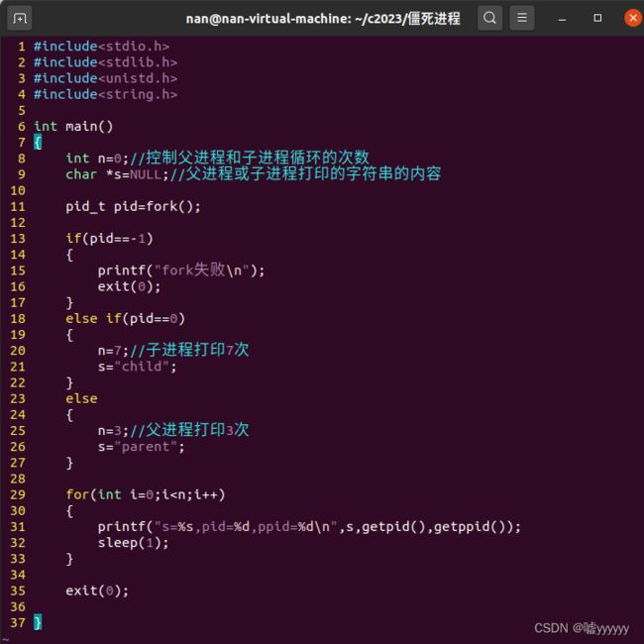Click 'exit(0);' on line 35
Image resolution: width=644 pixels, height=644 pixels.
[x=97, y=590]
